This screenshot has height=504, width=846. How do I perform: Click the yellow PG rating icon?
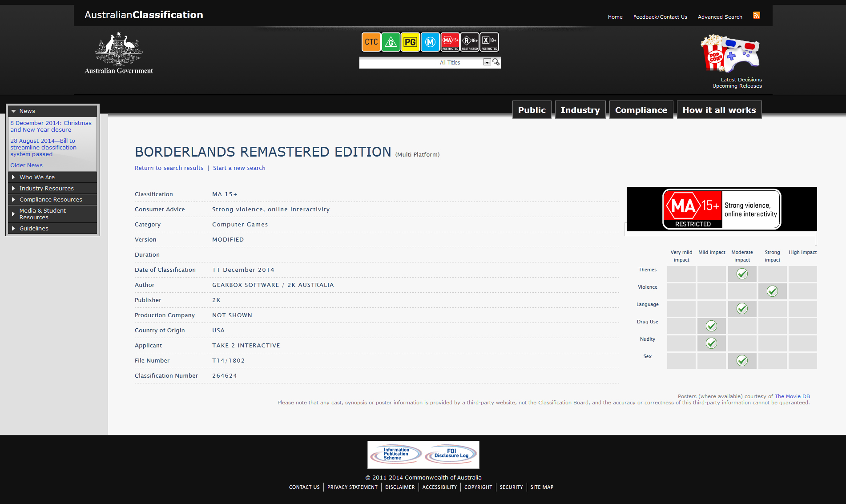pyautogui.click(x=410, y=42)
